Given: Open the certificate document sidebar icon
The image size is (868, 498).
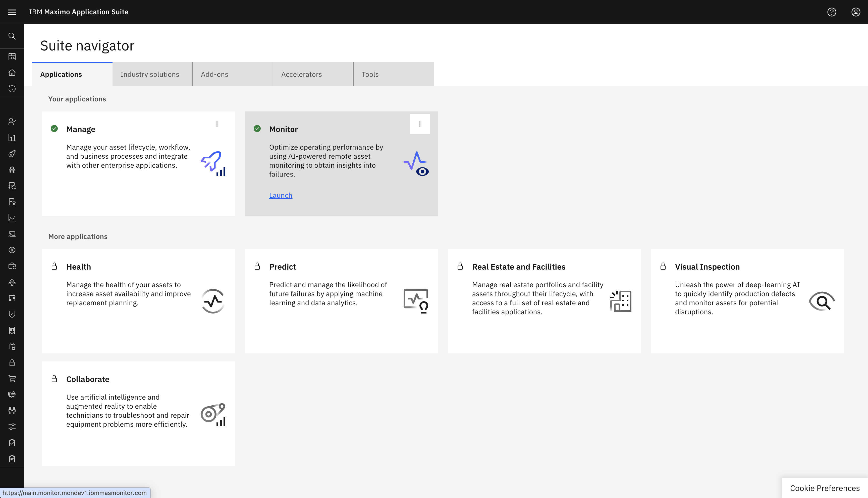Looking at the screenshot, I should (x=12, y=202).
